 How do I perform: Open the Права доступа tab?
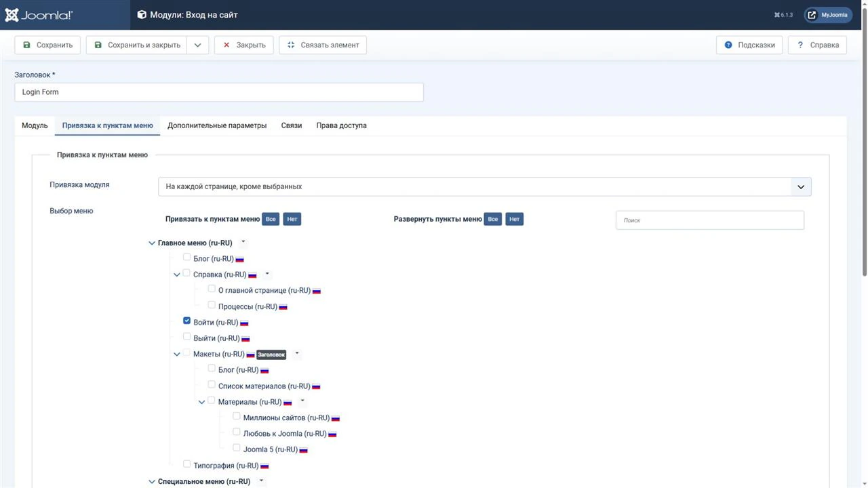[x=342, y=125]
